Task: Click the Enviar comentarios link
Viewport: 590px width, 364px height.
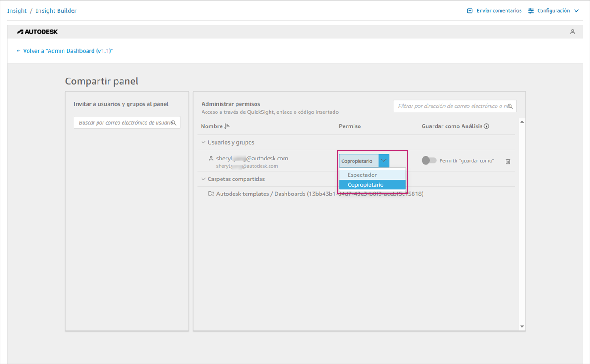Action: tap(499, 11)
